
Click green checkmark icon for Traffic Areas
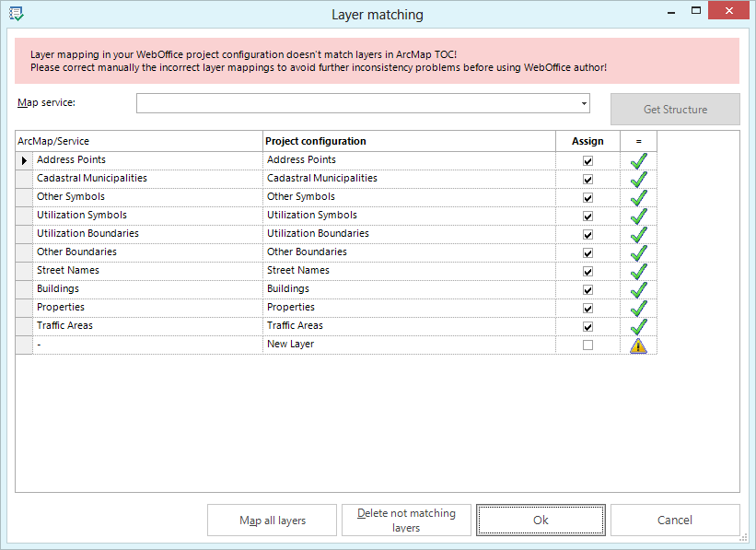coord(638,326)
